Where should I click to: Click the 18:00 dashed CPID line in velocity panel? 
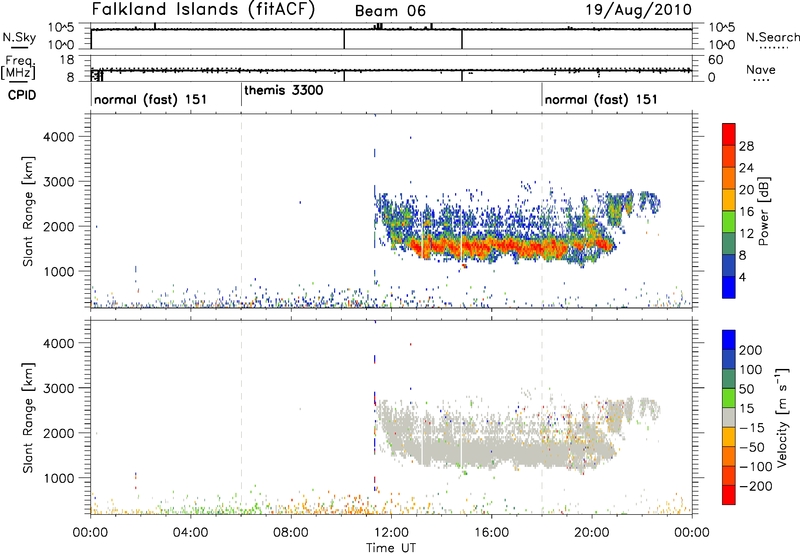(x=542, y=417)
